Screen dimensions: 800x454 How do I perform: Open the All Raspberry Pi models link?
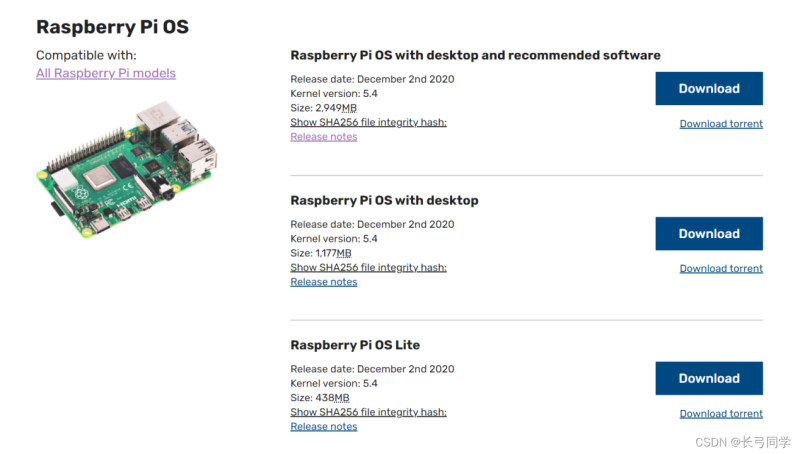106,73
